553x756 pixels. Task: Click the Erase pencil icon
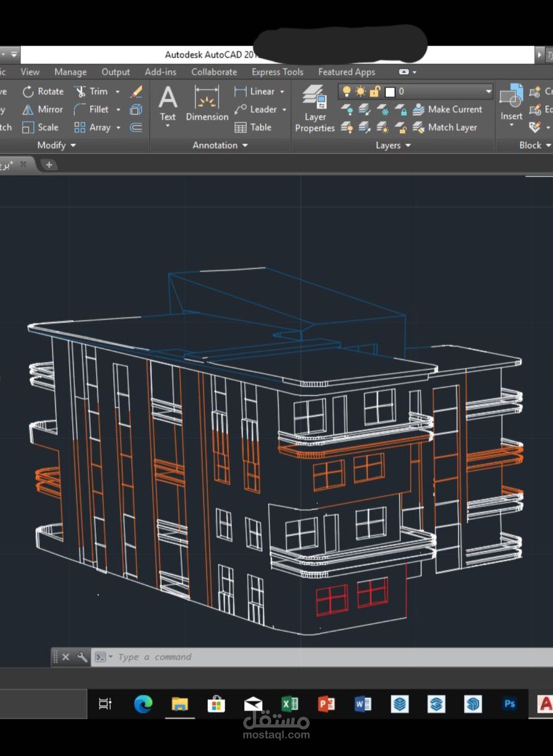[136, 92]
